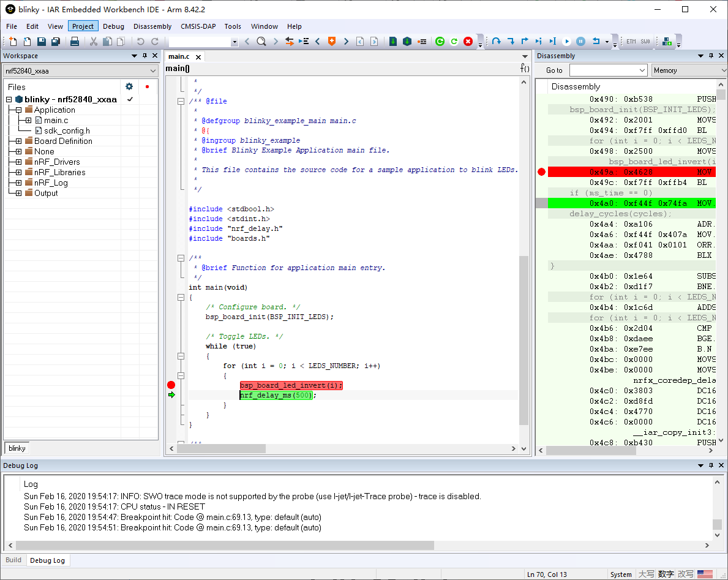728x580 pixels.
Task: Click the Replace arrows toolbar icon
Action: pos(289,41)
